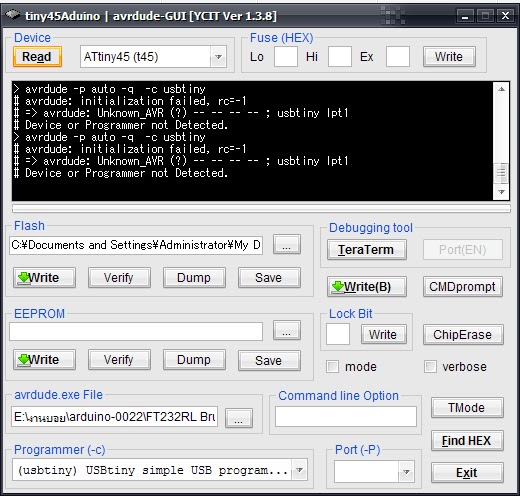Enable the verbose checkbox

pos(430,367)
